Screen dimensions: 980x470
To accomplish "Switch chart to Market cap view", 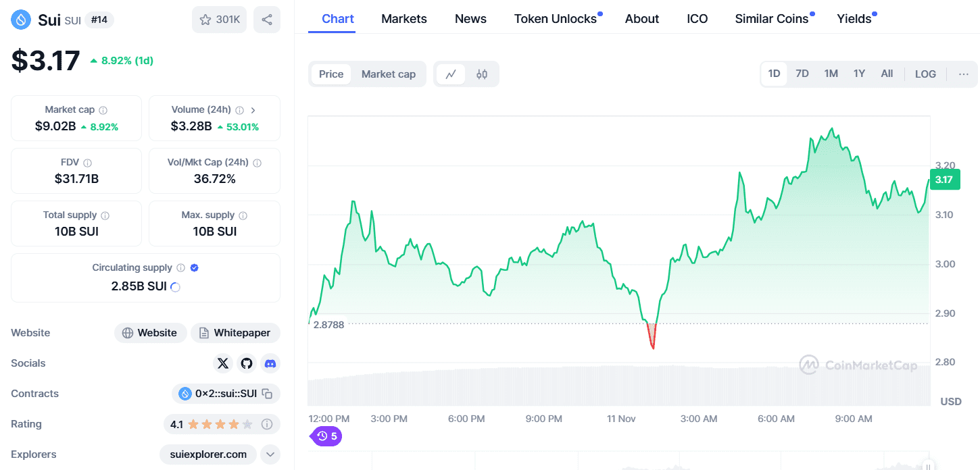I will click(x=389, y=74).
